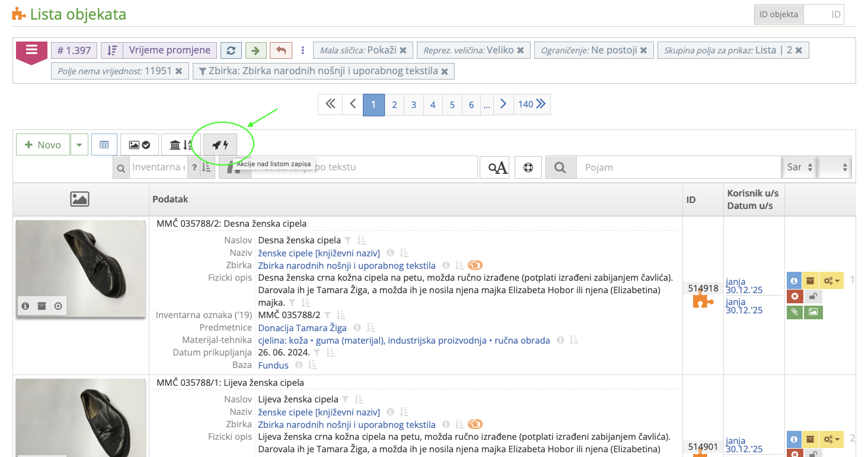868x457 pixels.
Task: Click the info overlay icon on the shoe thumbnail
Action: click(25, 306)
